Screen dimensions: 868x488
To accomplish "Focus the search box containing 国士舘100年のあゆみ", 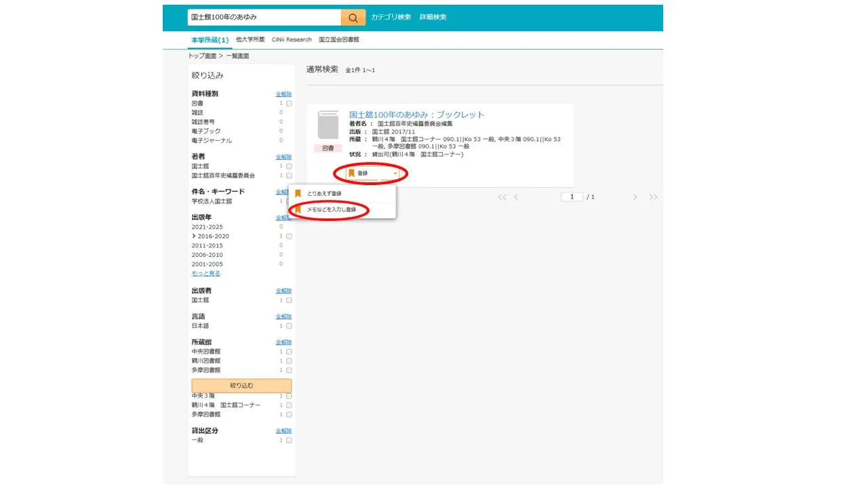I will click(264, 18).
